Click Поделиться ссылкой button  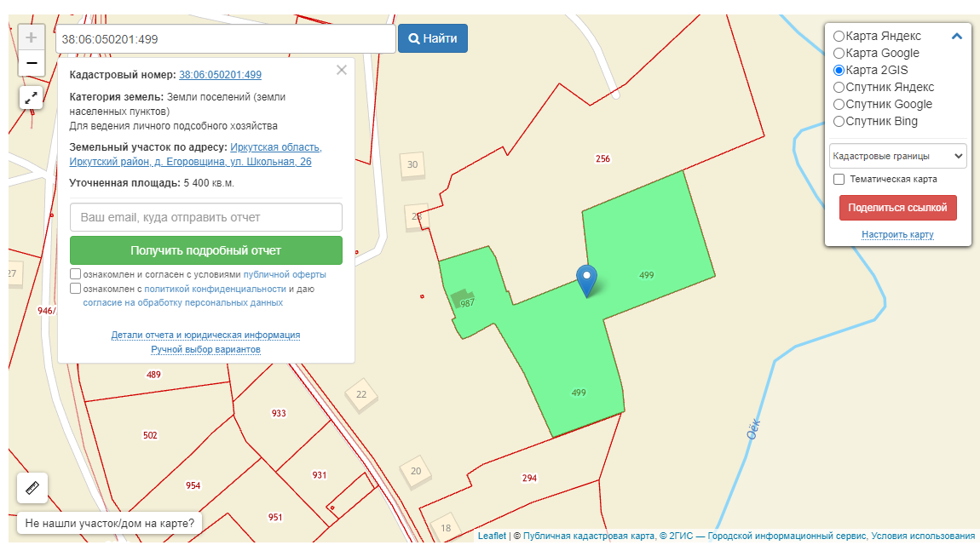897,208
